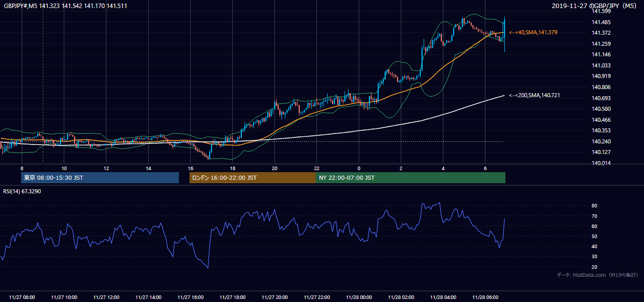Click RSI axis level 80
Image resolution: width=644 pixels, height=302 pixels.
(x=594, y=206)
